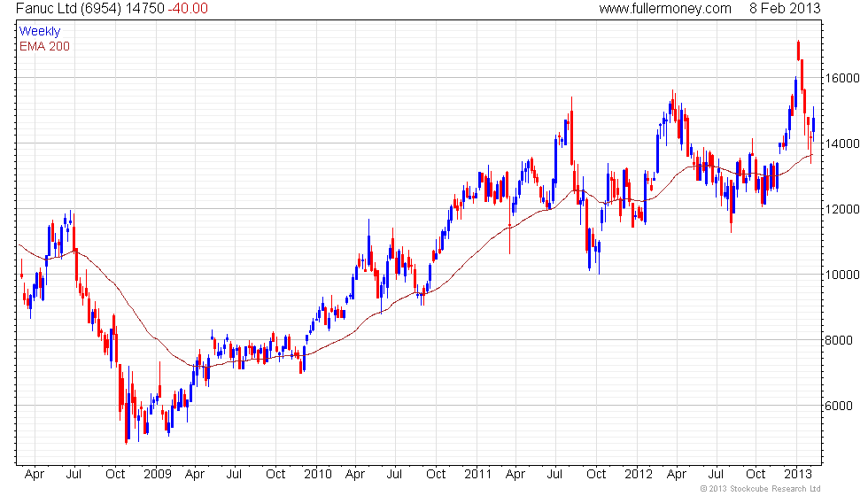This screenshot has height=496, width=868.
Task: Click the Oct label just before 2009
Action: click(x=115, y=474)
